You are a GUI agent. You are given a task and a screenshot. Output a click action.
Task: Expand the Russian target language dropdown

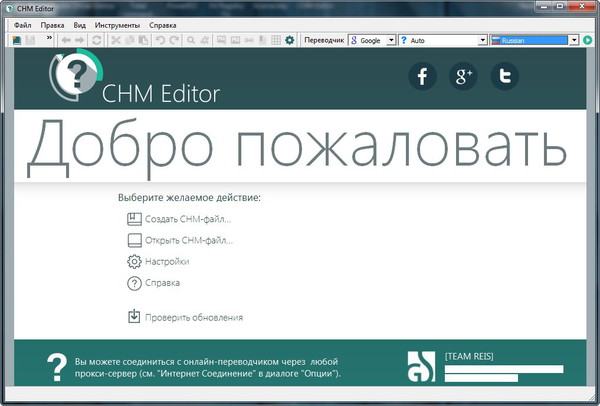pos(574,41)
